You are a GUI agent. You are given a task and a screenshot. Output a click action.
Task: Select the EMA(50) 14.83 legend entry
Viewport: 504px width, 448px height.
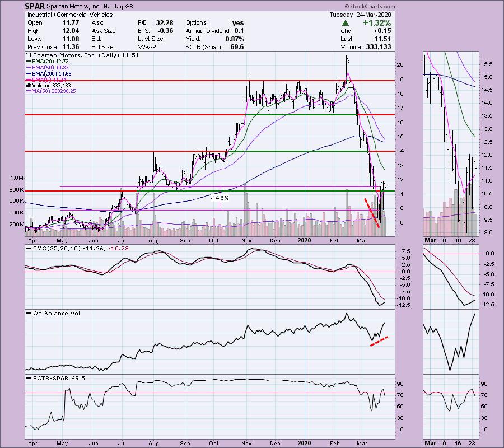click(47, 68)
